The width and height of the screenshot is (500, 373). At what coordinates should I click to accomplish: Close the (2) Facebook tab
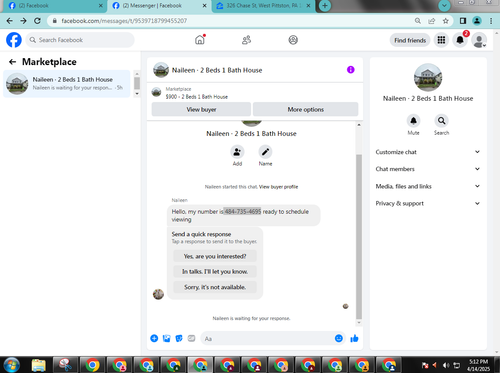[101, 6]
